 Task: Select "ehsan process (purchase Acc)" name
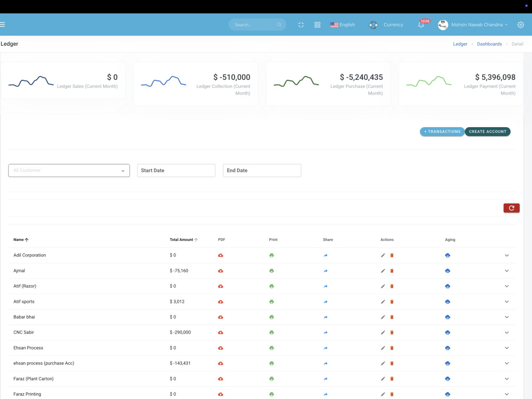click(x=44, y=363)
